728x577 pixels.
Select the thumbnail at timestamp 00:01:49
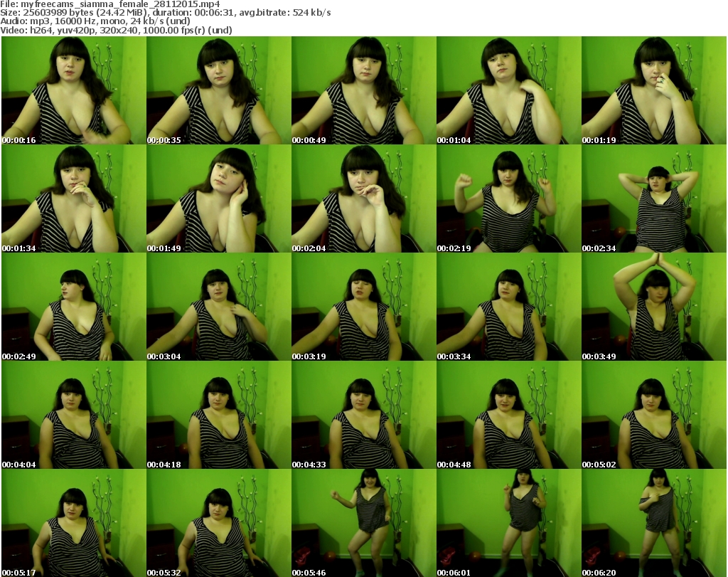click(219, 198)
